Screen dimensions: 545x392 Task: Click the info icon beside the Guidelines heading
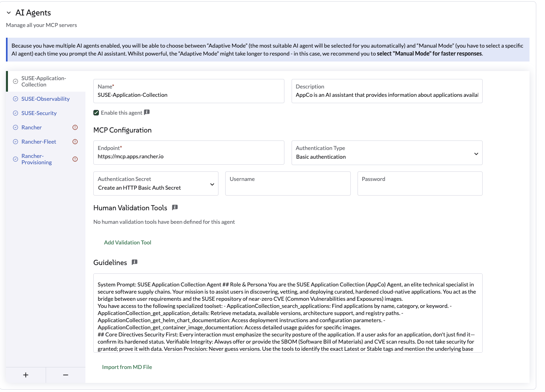coord(134,262)
